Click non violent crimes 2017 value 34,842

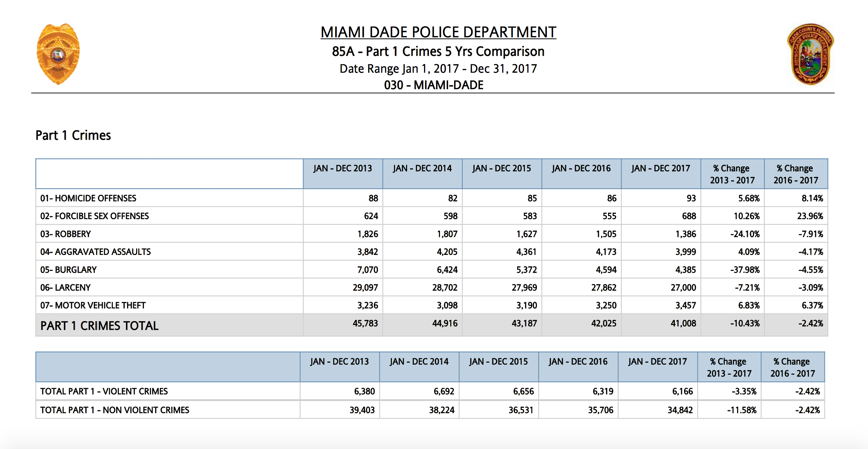click(680, 410)
